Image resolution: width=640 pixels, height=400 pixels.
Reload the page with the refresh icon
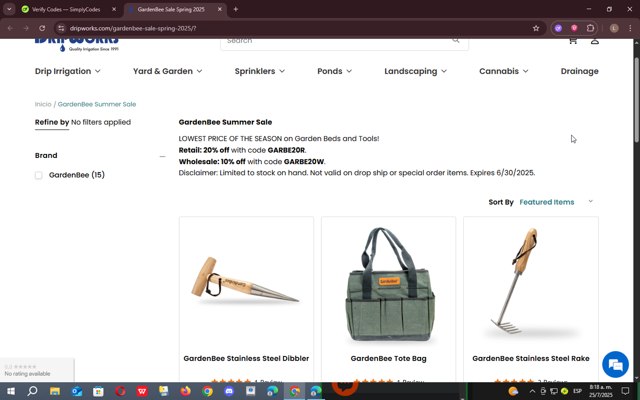[x=42, y=28]
